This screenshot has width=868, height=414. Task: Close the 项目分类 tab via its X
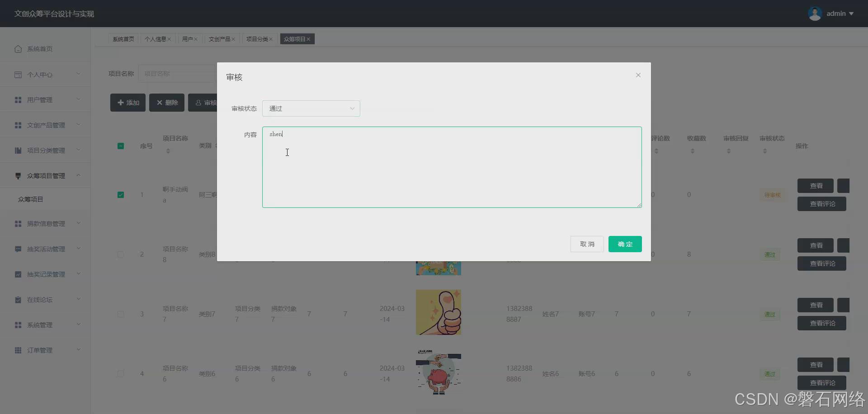point(271,39)
